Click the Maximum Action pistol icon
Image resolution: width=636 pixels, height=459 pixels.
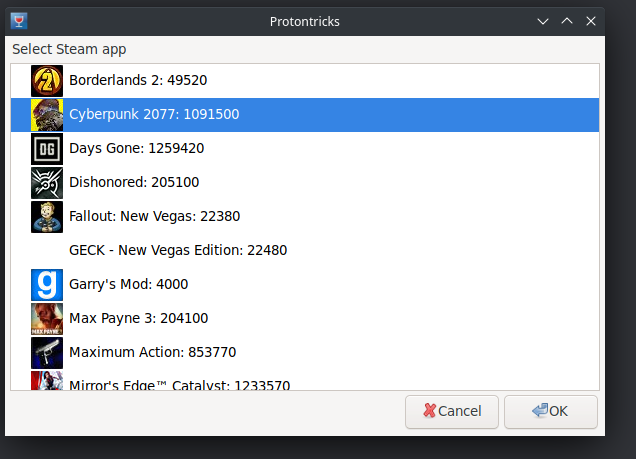pos(47,352)
